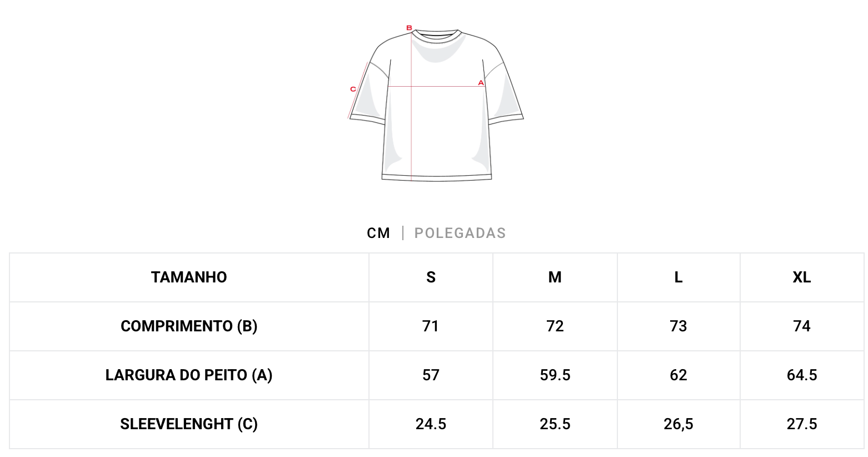The width and height of the screenshot is (868, 457).
Task: Select the S size column header
Action: tap(431, 277)
